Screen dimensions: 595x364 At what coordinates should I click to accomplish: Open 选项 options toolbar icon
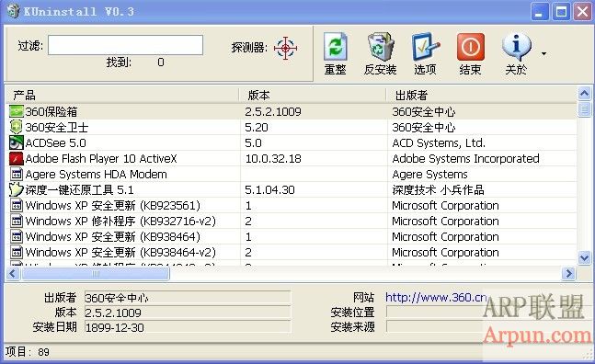[426, 47]
